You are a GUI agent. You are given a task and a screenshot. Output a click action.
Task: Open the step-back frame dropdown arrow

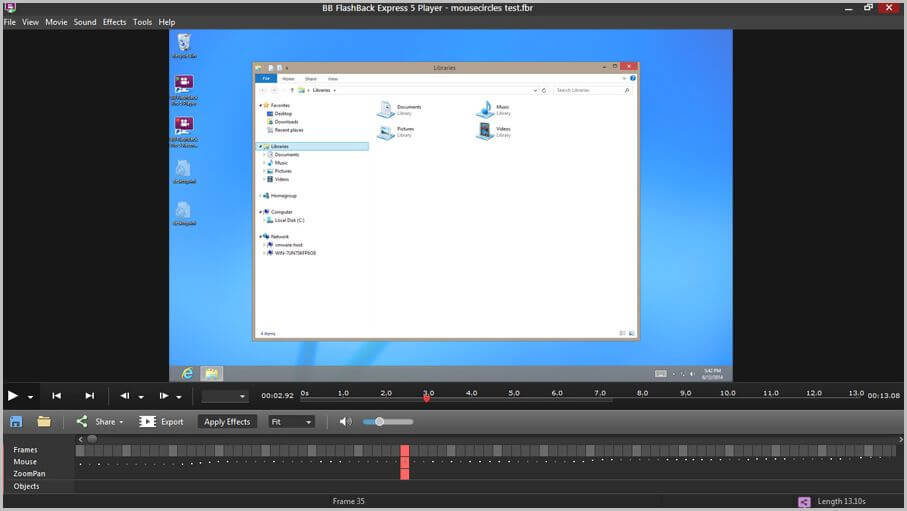point(141,397)
